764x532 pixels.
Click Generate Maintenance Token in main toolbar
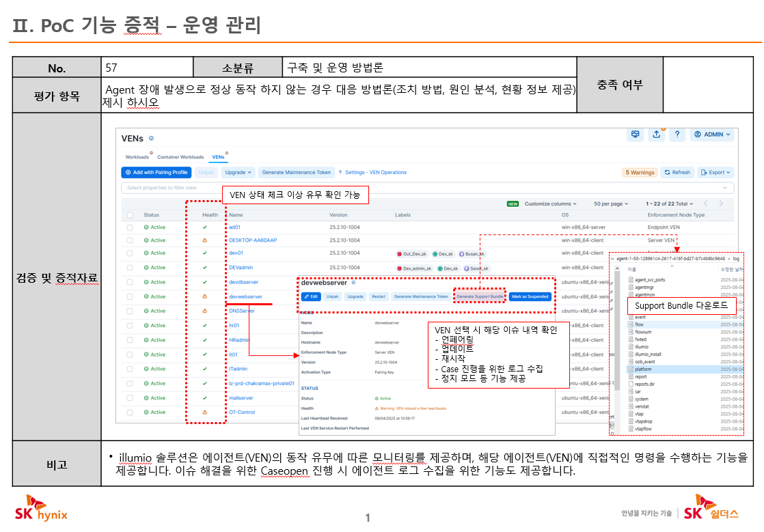tap(297, 172)
